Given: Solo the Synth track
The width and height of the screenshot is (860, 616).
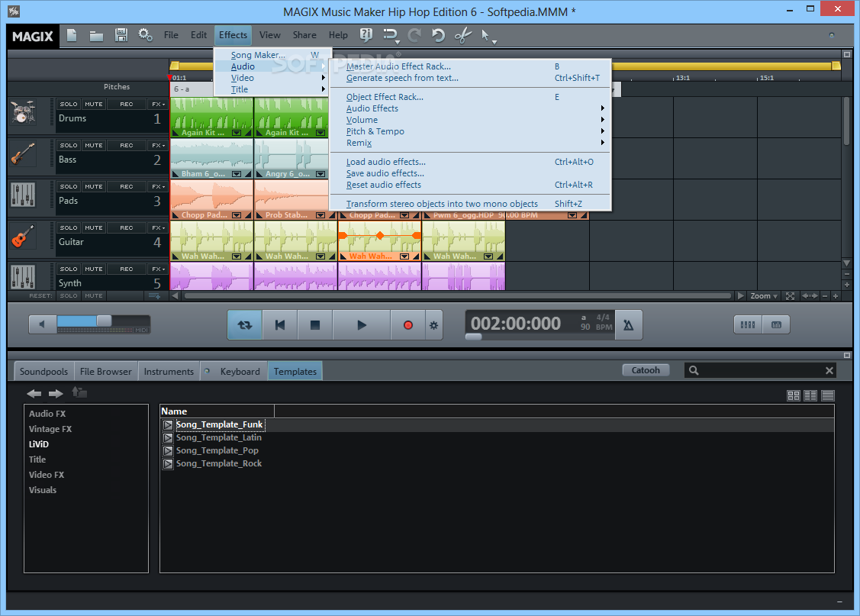Looking at the screenshot, I should 69,269.
